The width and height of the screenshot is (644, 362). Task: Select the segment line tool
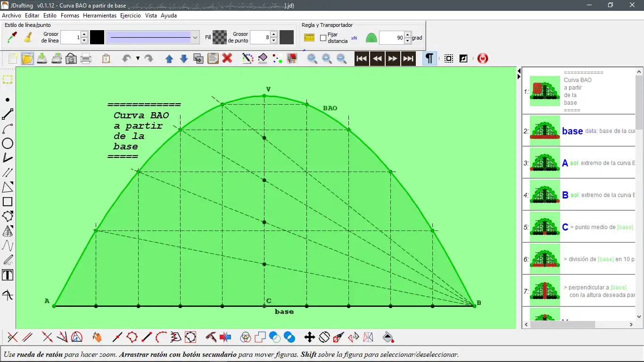coord(8,114)
